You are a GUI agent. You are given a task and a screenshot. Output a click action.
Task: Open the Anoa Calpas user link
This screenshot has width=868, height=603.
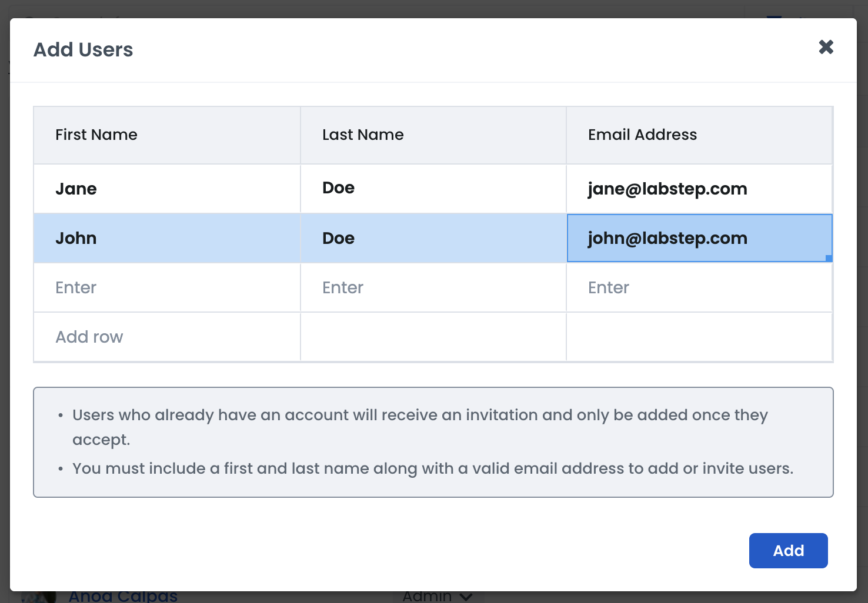(x=123, y=597)
